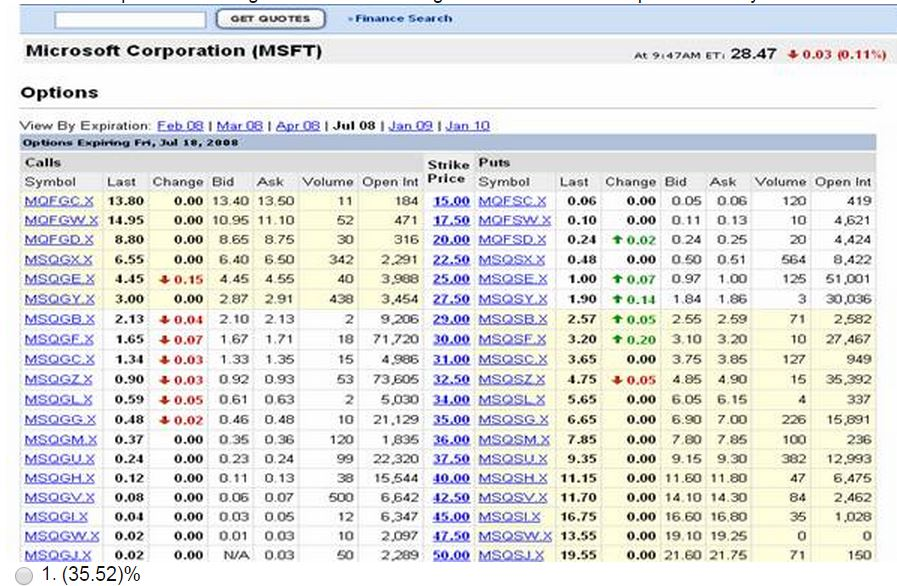
Task: Open call option MSQGG.X
Action: pos(60,419)
